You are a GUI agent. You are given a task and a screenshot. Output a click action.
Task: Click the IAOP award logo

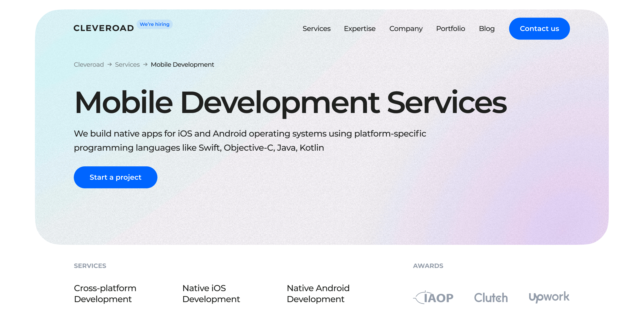coord(434,297)
